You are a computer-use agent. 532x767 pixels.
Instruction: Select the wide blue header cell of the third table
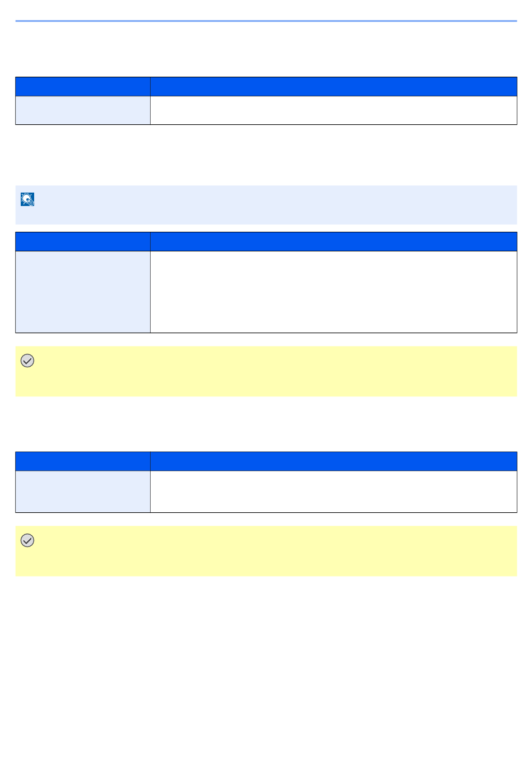point(334,461)
